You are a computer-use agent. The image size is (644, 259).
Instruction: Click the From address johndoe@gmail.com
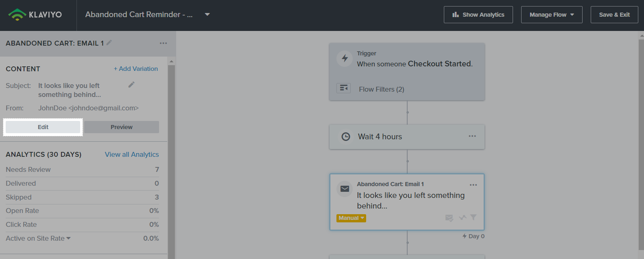coord(103,108)
